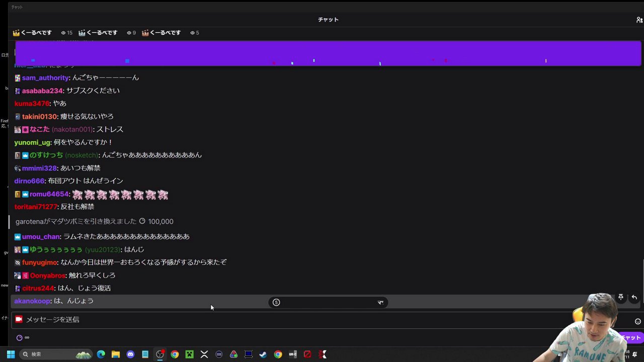
Task: Open the chat community users icon
Action: pyautogui.click(x=639, y=20)
